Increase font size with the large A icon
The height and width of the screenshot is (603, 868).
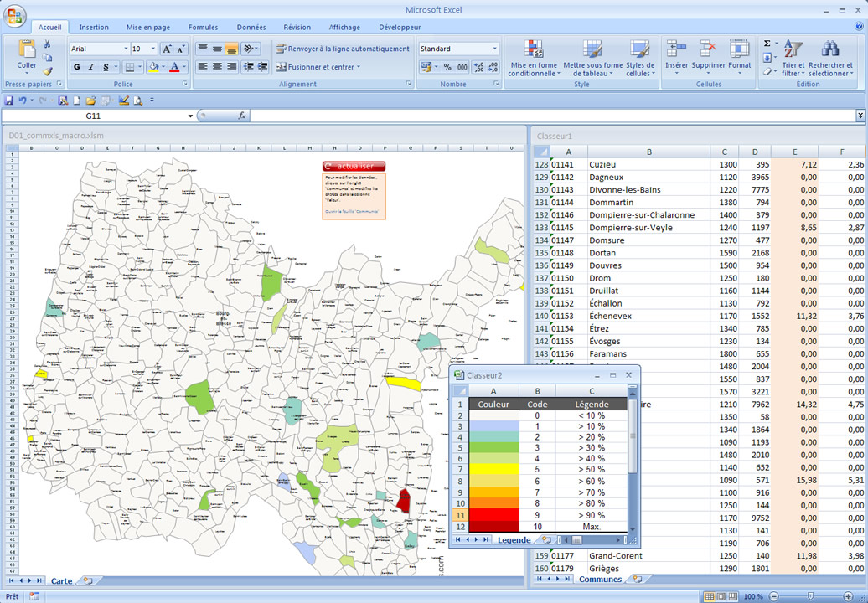(167, 49)
